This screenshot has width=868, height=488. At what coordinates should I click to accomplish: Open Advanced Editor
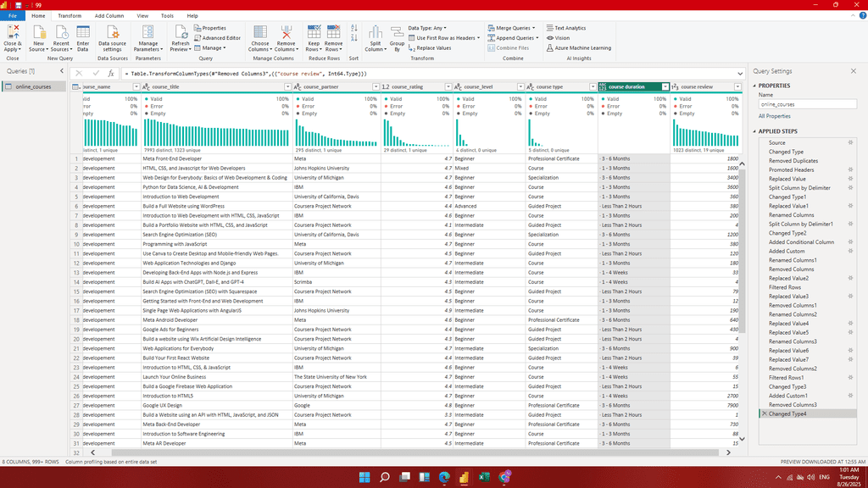click(x=218, y=38)
